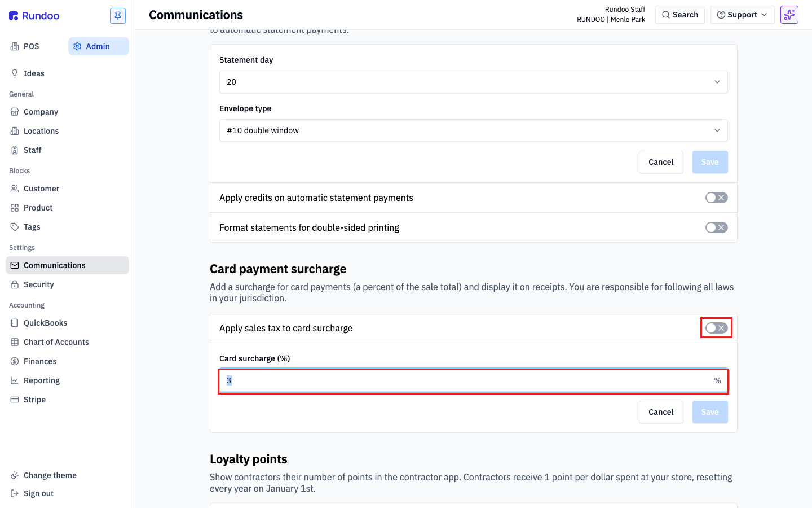The height and width of the screenshot is (508, 812).
Task: Save the card surcharge
Action: [x=710, y=412]
